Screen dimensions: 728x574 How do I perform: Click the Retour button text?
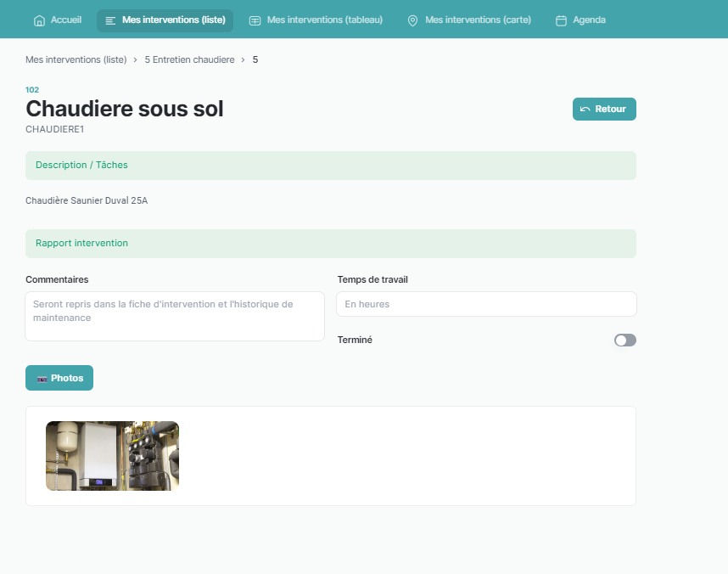coord(610,110)
